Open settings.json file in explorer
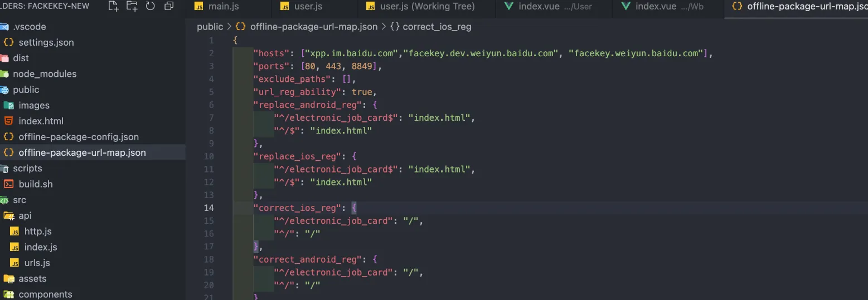Screen dimensions: 868x300 (46, 42)
